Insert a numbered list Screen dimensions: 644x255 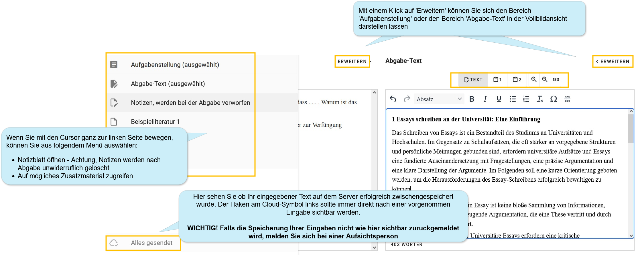click(526, 99)
